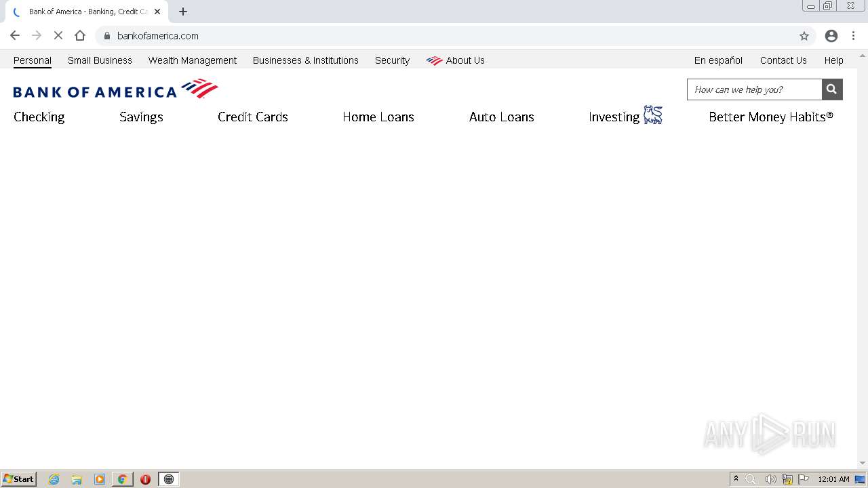Launch Internet Explorer from taskbar

coord(54,479)
